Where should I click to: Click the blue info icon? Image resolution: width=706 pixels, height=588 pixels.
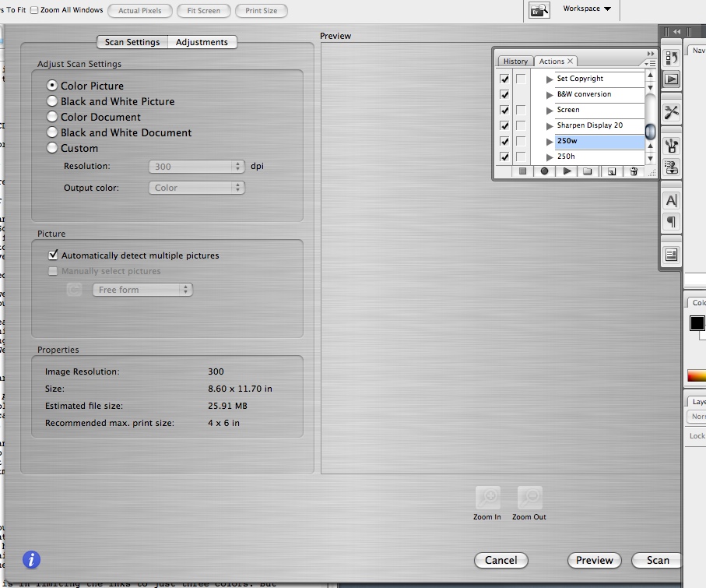pyautogui.click(x=31, y=559)
